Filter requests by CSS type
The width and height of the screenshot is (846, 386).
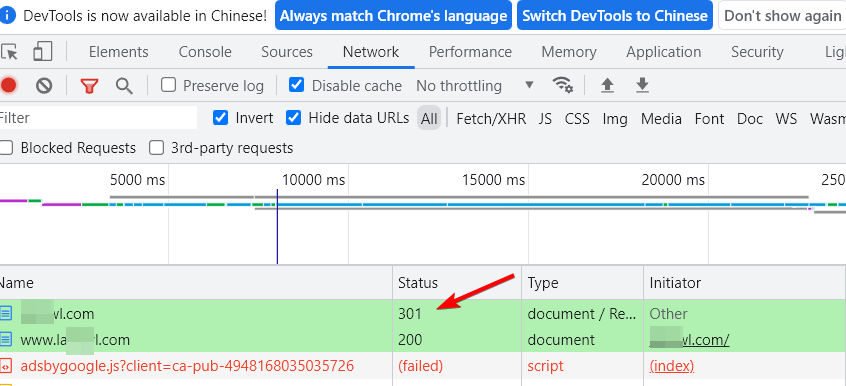577,118
